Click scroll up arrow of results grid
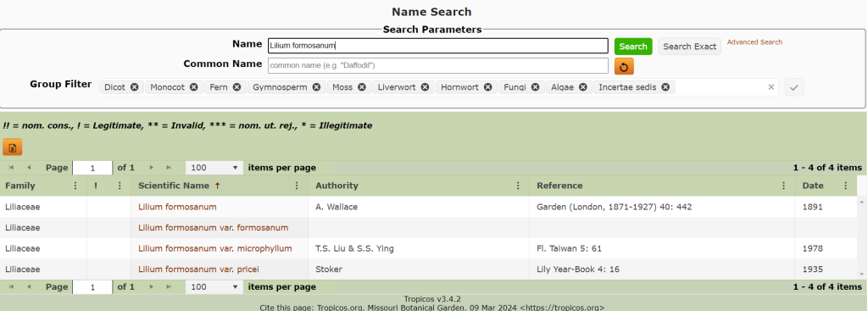 pos(862,201)
